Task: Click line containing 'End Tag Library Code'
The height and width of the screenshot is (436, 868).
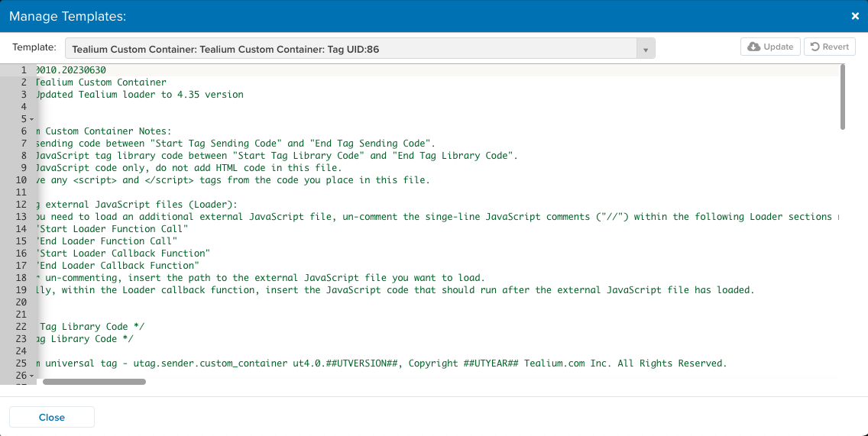Action: tap(277, 156)
